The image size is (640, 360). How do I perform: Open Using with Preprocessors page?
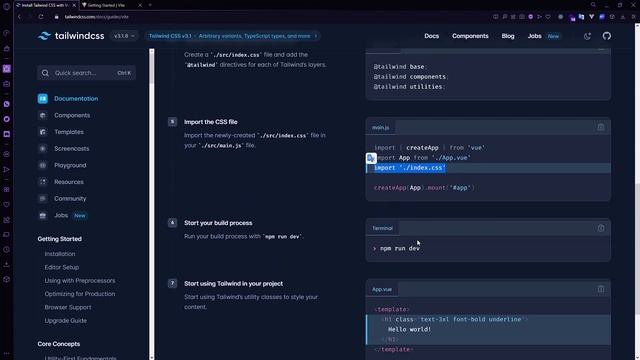[80, 281]
